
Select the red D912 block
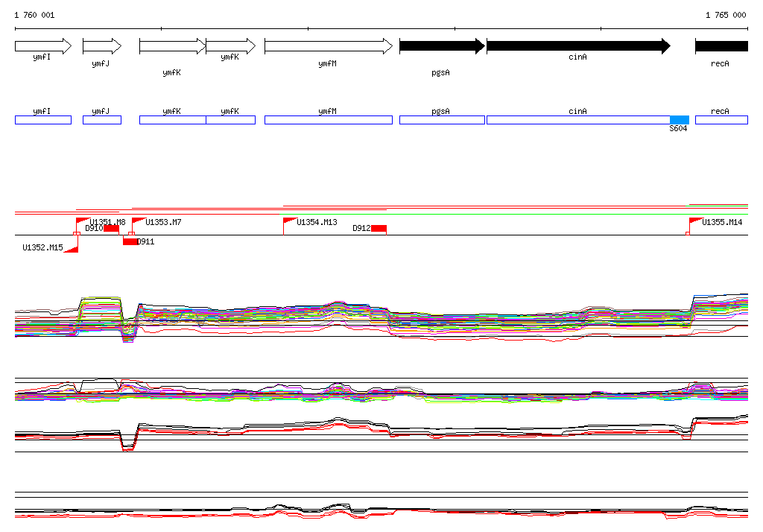coord(379,228)
